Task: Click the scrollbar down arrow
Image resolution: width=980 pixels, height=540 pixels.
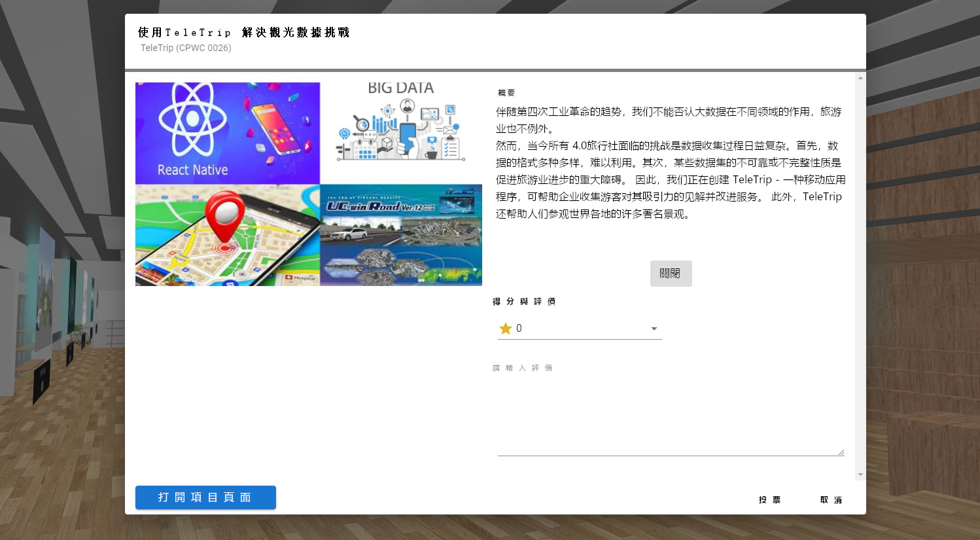Action: [x=860, y=475]
